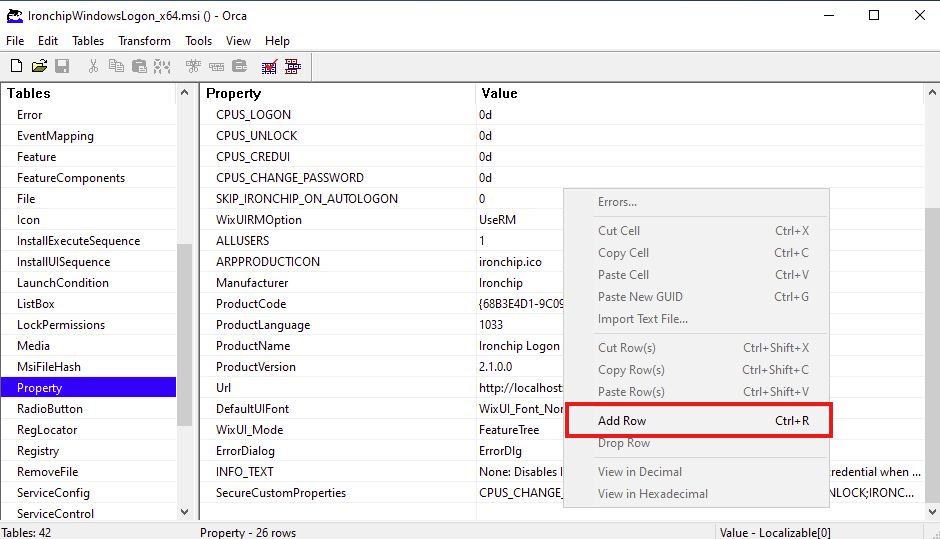Image resolution: width=940 pixels, height=539 pixels.
Task: Choose Add Row from context menu
Action: coord(622,421)
